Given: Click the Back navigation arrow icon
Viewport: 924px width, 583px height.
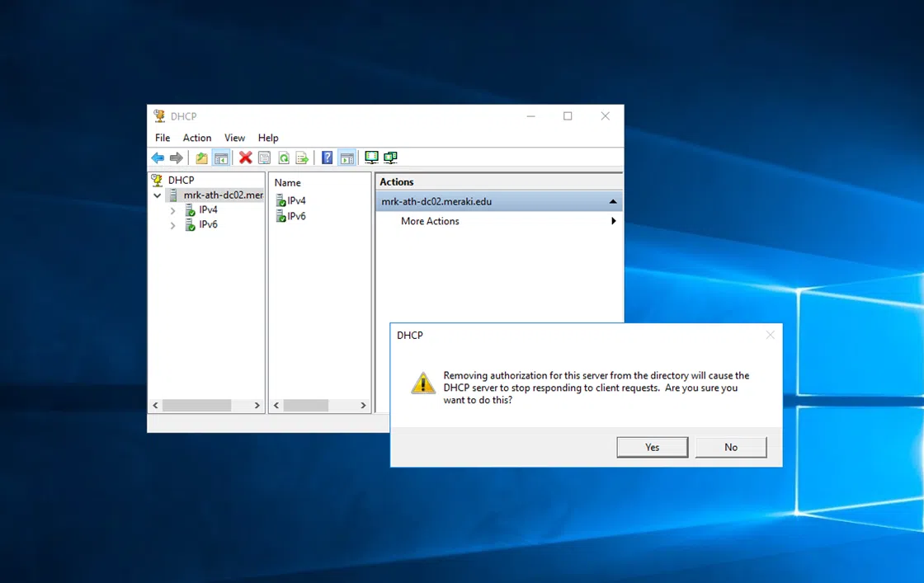Looking at the screenshot, I should 158,158.
